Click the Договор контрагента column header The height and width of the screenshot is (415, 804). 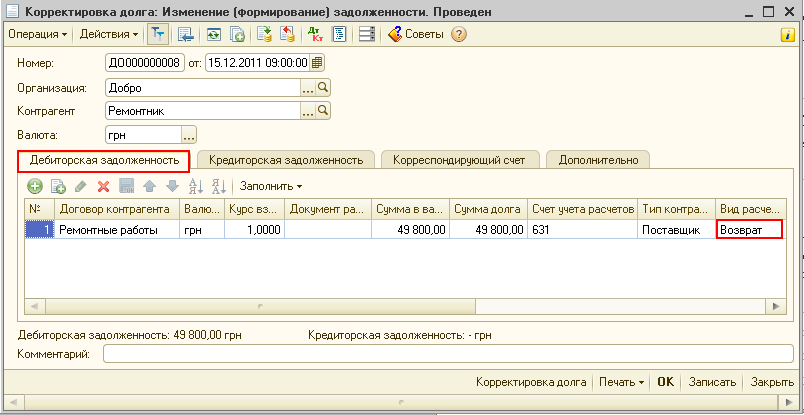(x=116, y=209)
